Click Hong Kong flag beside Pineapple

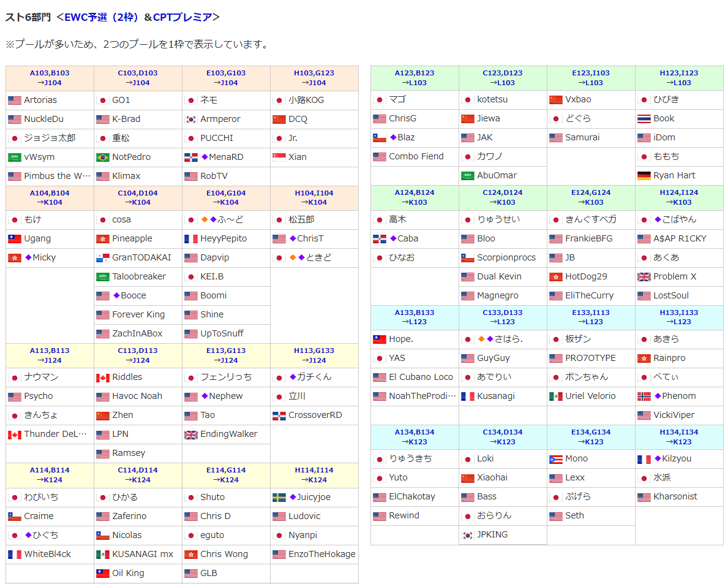tap(103, 239)
